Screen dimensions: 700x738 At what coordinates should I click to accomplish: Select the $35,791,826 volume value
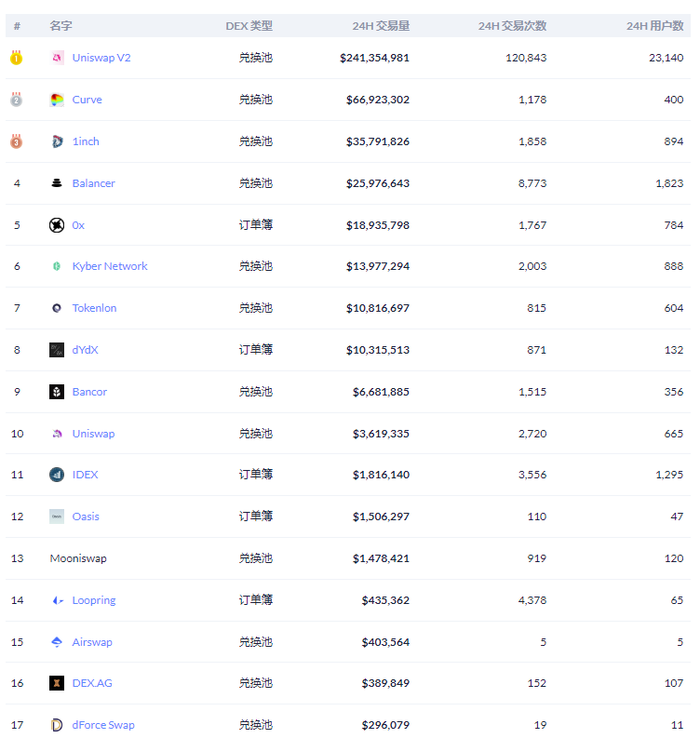(378, 141)
